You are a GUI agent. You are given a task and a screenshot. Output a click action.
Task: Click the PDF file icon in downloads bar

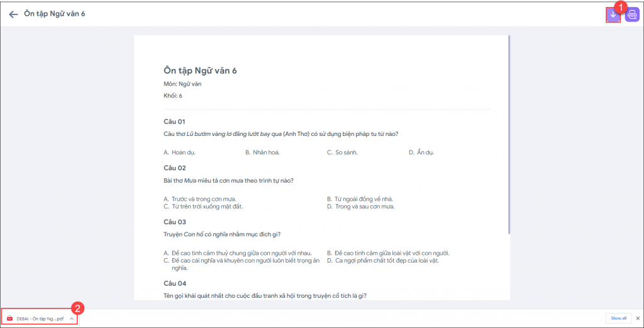pos(9,319)
